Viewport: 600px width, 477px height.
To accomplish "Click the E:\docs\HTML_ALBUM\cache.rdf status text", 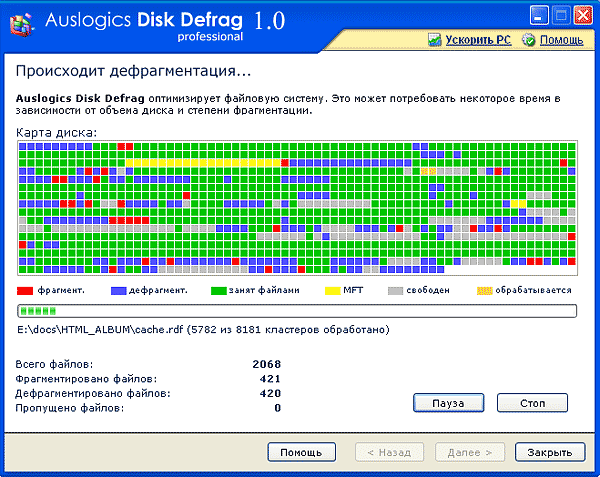I will 203,330.
